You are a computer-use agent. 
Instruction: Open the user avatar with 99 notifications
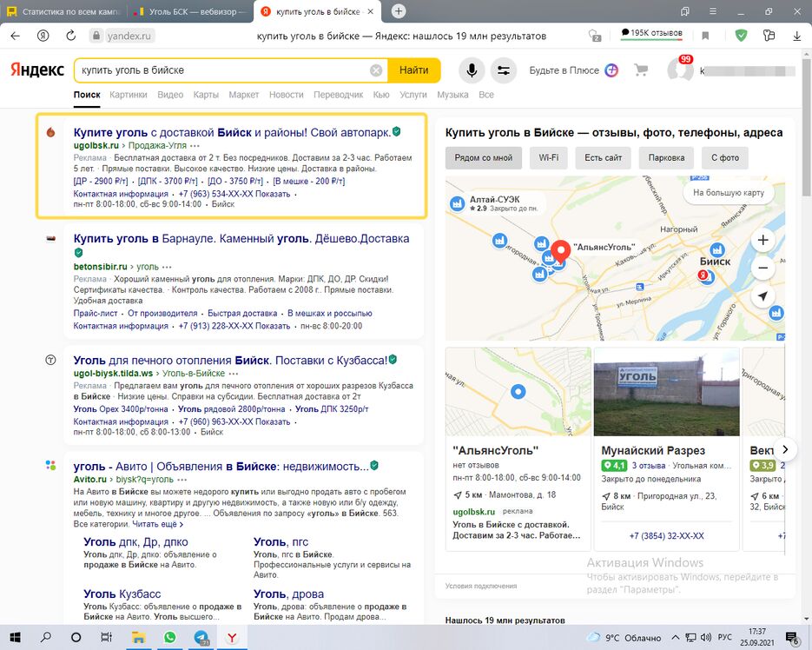pos(680,70)
